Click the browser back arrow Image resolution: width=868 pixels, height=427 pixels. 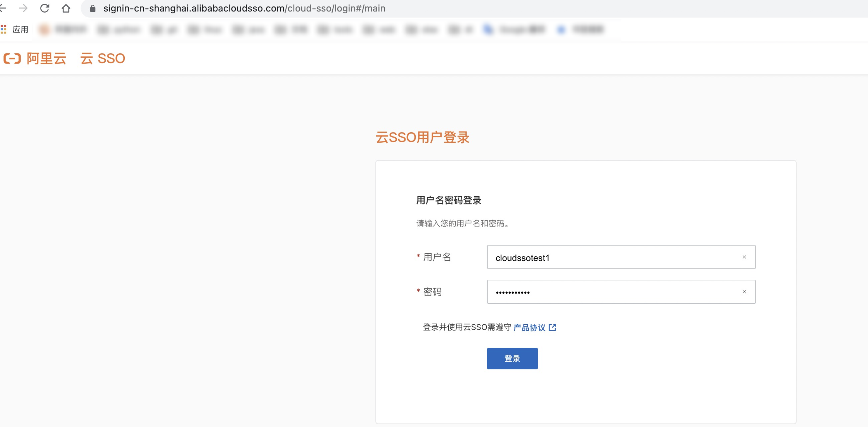pyautogui.click(x=3, y=8)
